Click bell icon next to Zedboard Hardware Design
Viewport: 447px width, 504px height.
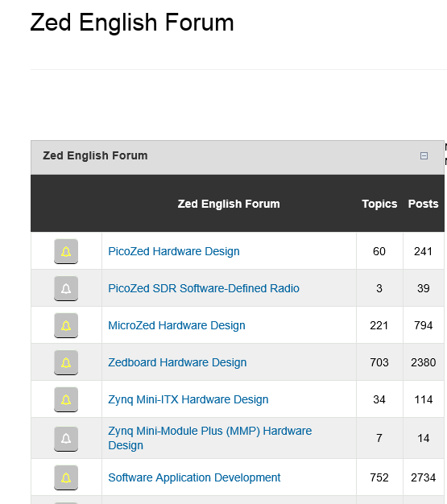tap(66, 362)
